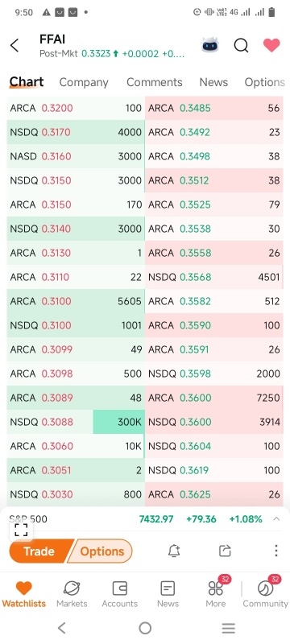The image size is (290, 644).
Task: Tap the orange Trade button
Action: coord(39,551)
